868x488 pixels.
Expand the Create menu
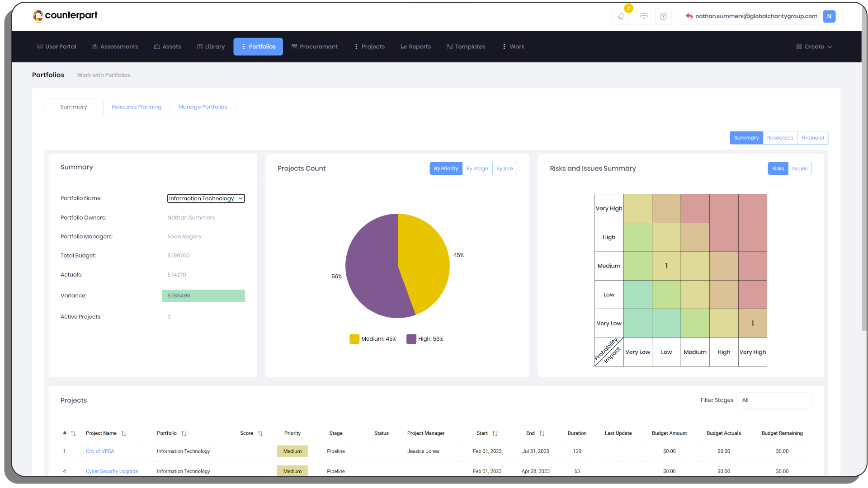(x=814, y=47)
